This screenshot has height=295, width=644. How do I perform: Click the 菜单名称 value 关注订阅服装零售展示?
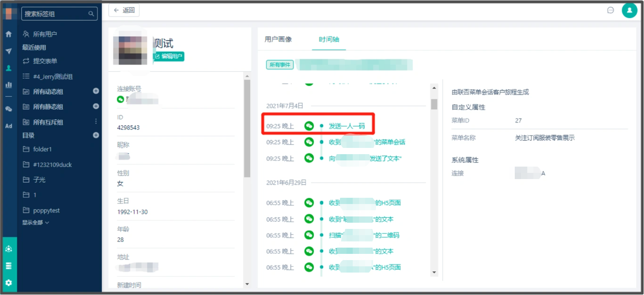click(x=545, y=138)
